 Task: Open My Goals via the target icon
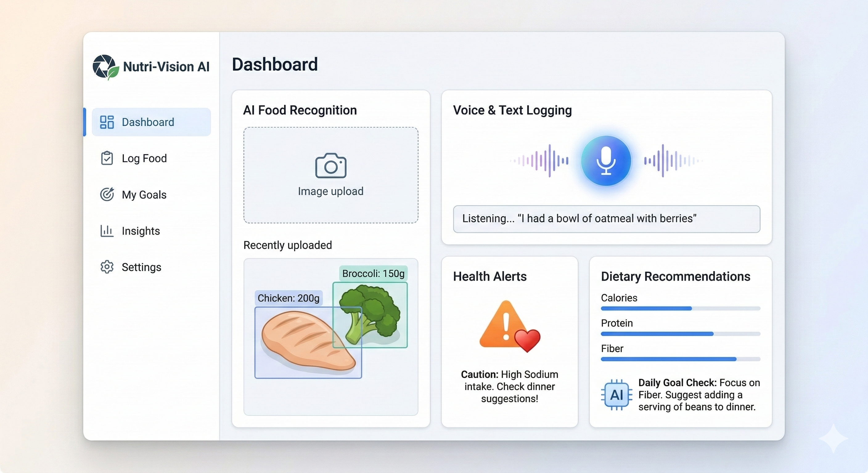coord(107,194)
